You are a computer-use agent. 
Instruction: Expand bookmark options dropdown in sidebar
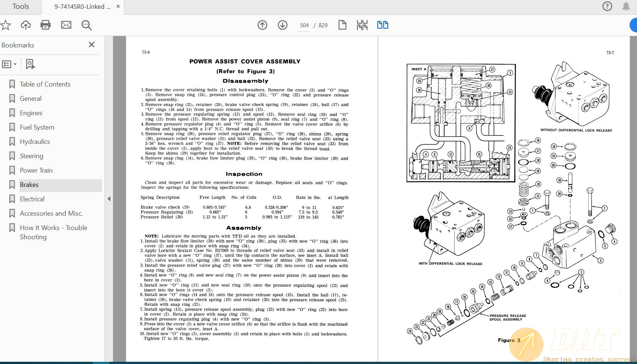click(9, 64)
